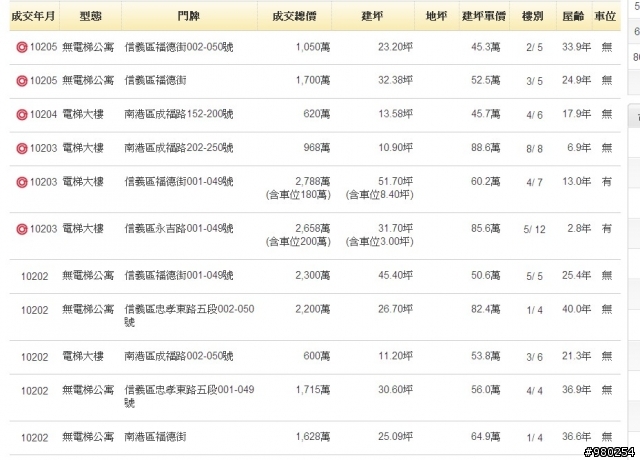Screen dimensions: 640x460
Task: Click the red marker icon in the 2,788萬 row
Action: point(22,182)
